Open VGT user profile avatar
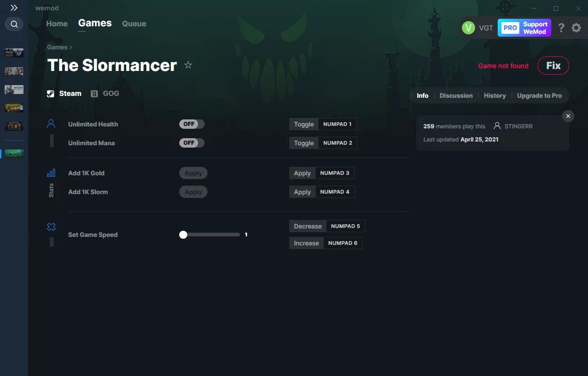This screenshot has width=588, height=376. 469,28
